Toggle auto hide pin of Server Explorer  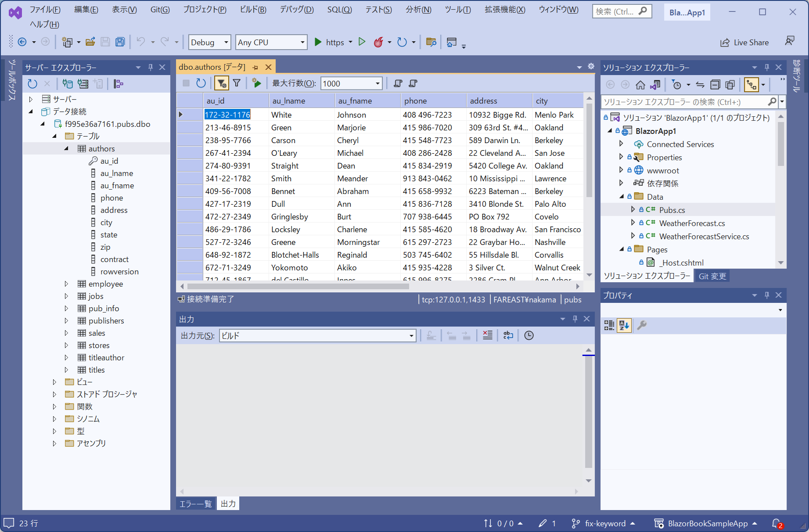coord(151,67)
